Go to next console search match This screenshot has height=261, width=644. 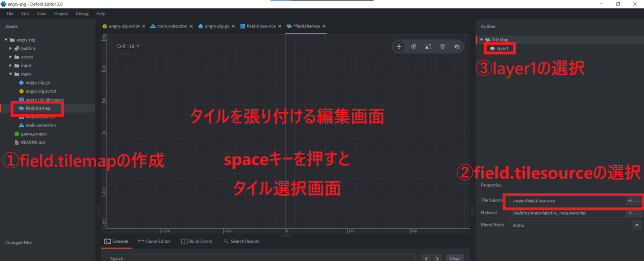[438, 258]
